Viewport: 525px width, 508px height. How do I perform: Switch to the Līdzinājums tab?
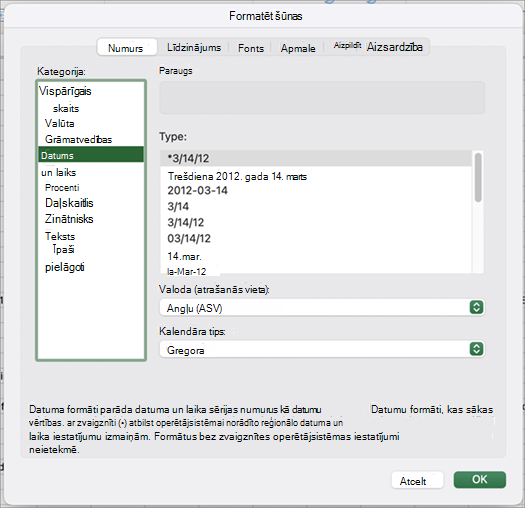point(194,48)
